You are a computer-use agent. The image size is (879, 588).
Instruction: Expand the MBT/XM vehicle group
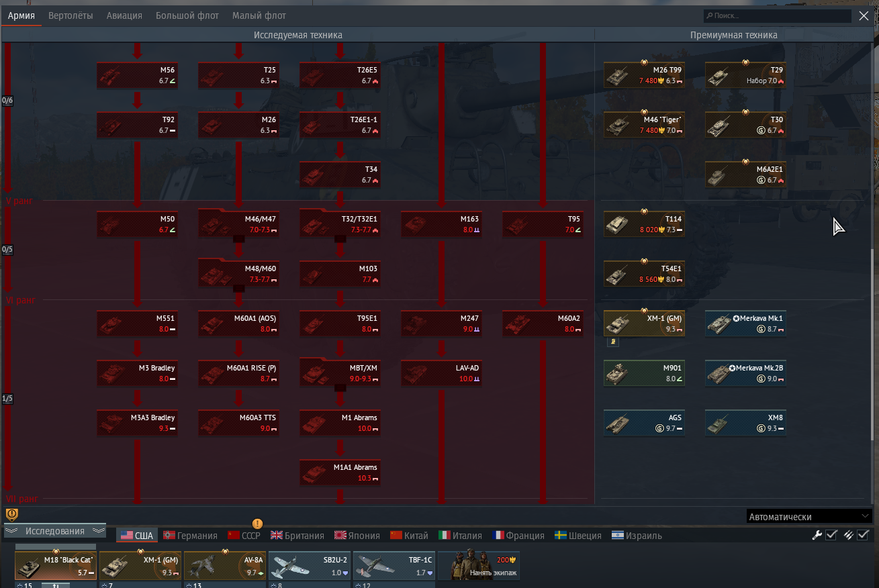coord(340,373)
